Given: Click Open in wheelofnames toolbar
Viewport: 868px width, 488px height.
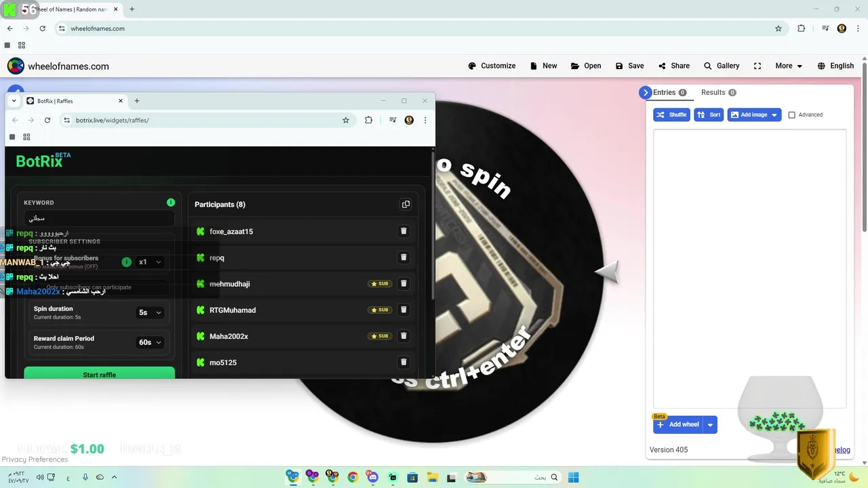Looking at the screenshot, I should (586, 66).
